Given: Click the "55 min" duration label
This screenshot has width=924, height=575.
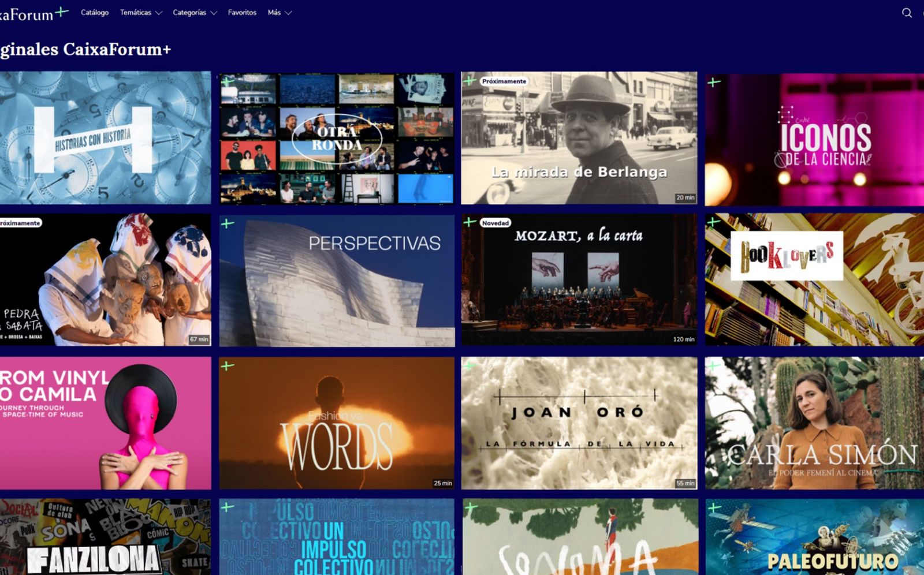Looking at the screenshot, I should click(685, 483).
